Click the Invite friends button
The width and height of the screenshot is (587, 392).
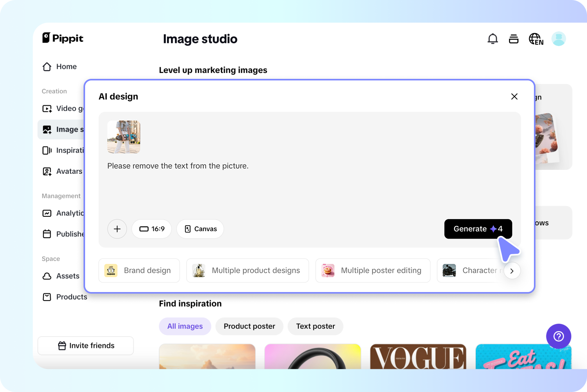coord(85,346)
